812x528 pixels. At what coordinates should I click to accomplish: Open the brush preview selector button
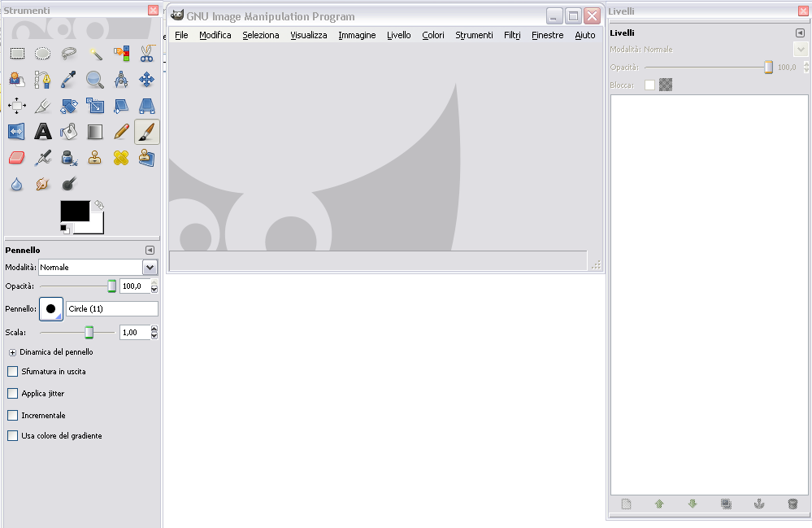[51, 309]
